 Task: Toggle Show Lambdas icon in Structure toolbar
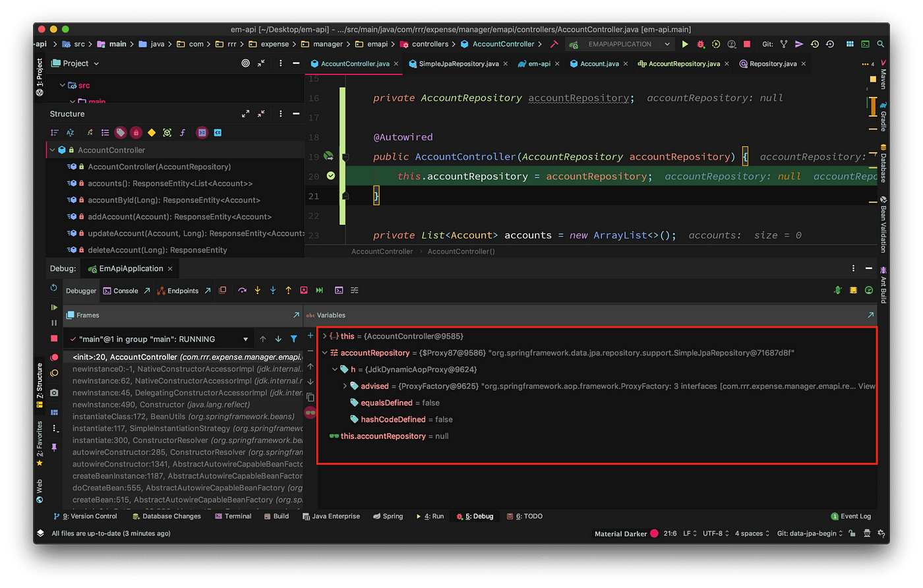coord(183,132)
